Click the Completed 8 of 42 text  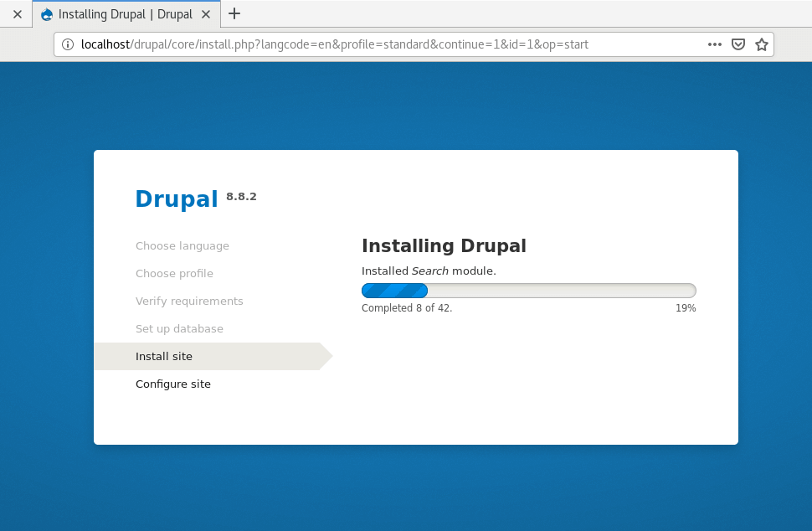[x=407, y=308]
